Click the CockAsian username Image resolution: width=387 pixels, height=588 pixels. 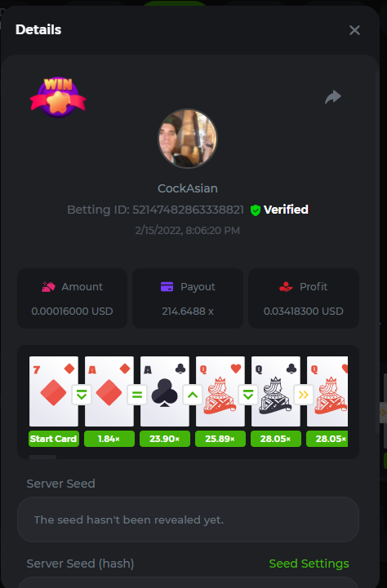click(187, 188)
